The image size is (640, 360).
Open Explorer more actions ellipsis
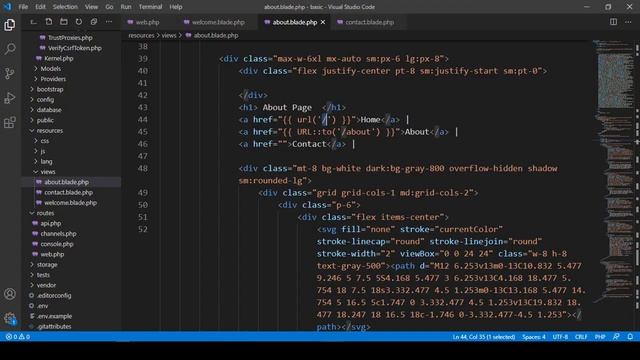(109, 22)
